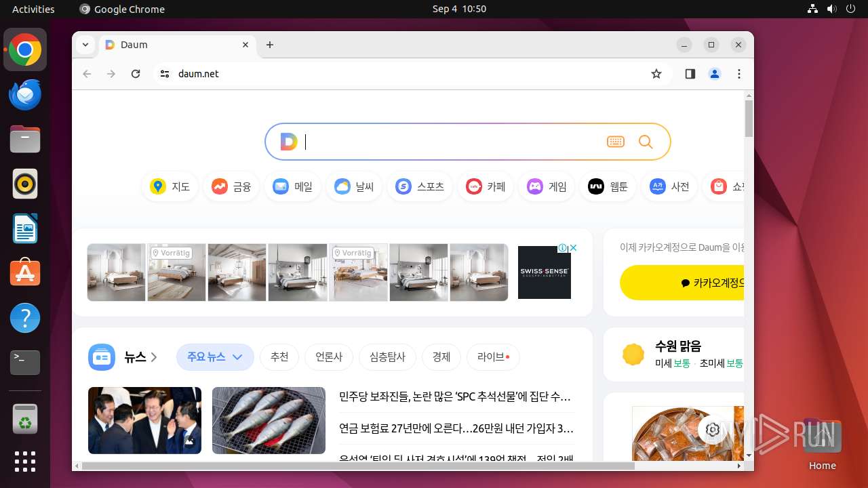The width and height of the screenshot is (868, 488).
Task: Open the virtual keyboard icon in search bar
Action: [615, 142]
